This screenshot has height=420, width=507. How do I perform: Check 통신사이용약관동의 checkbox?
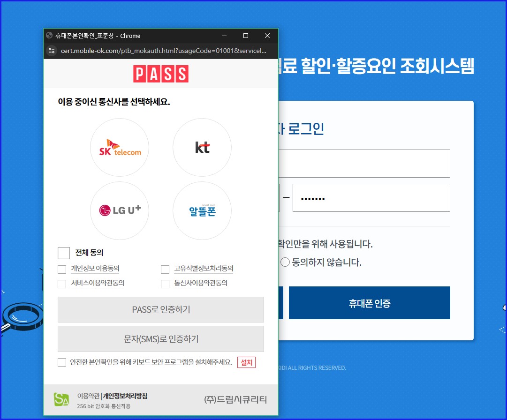click(x=165, y=284)
